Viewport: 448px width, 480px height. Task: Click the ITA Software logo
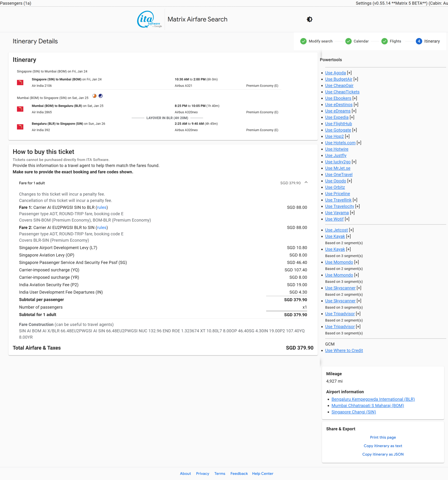tap(149, 19)
